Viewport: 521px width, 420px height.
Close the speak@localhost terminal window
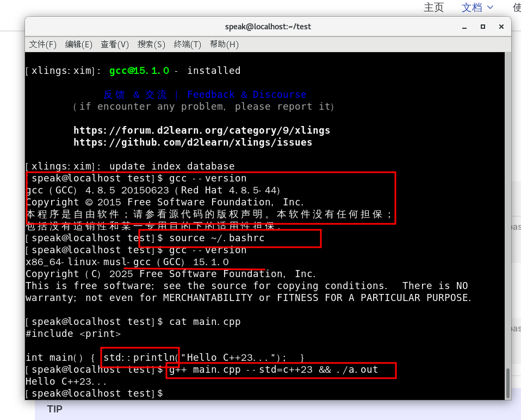click(501, 27)
